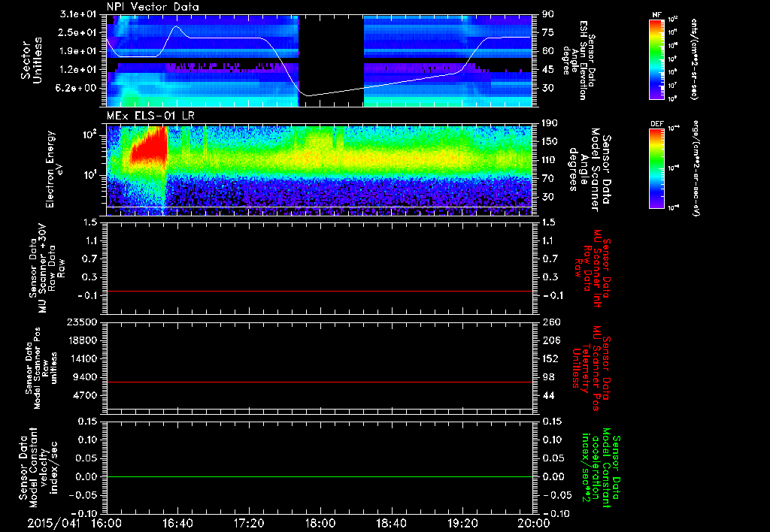
Task: Click the 'Sector Unitless' axis title
Action: pyautogui.click(x=32, y=60)
